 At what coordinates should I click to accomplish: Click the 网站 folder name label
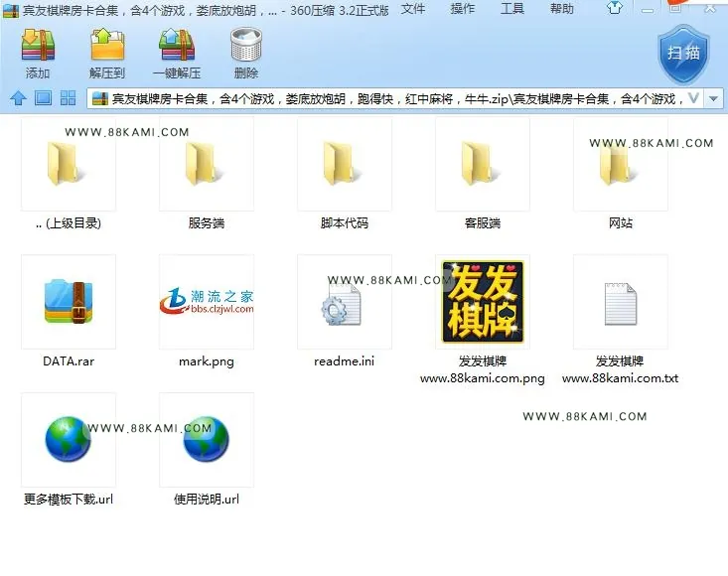621,223
